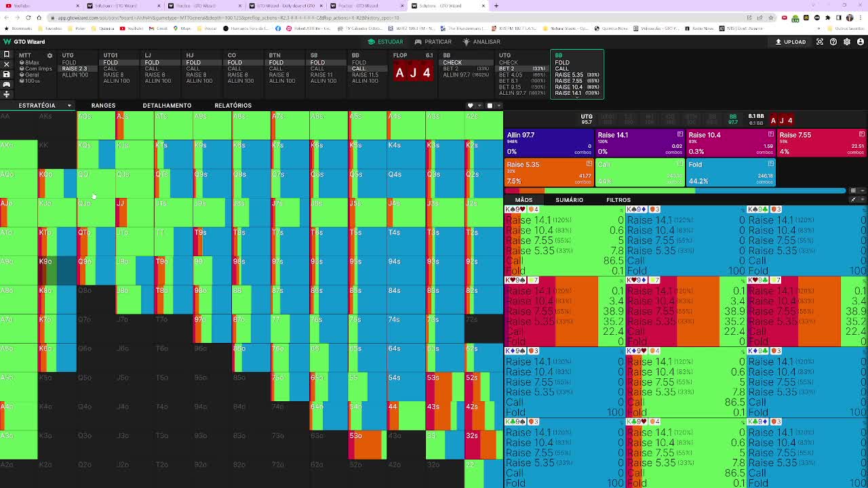This screenshot has height=488, width=868.
Task: Open the settings gear in top header
Action: pyautogui.click(x=847, y=42)
